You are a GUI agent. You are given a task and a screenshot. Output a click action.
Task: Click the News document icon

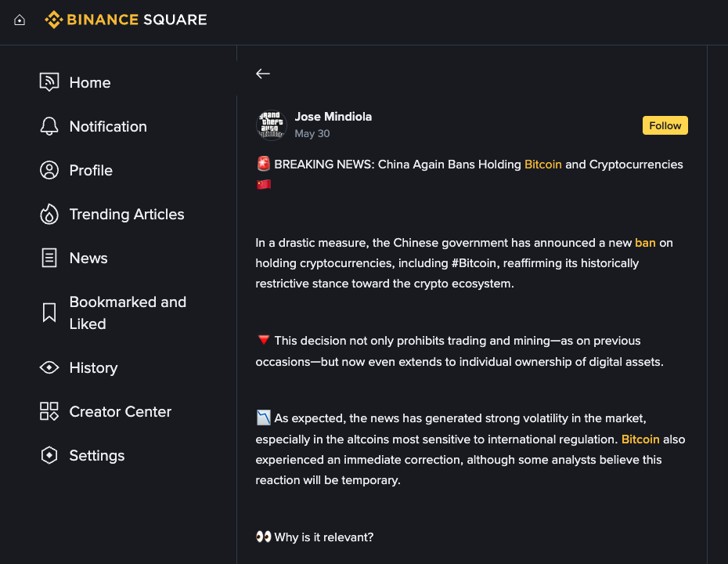(x=49, y=258)
